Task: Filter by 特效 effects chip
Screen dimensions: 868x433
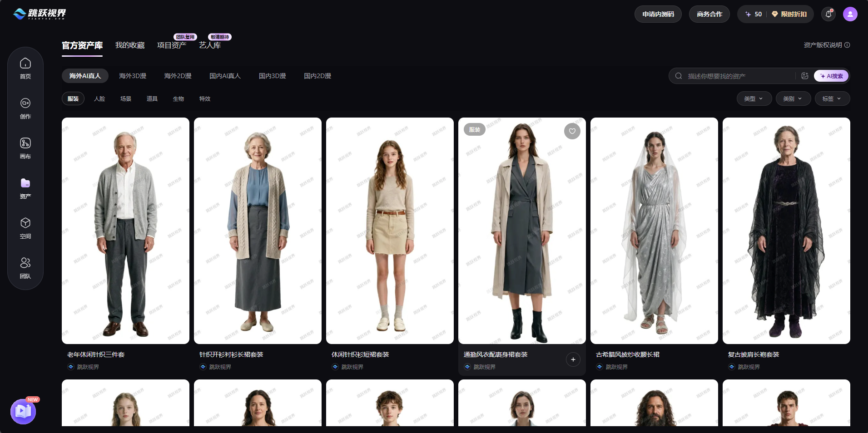Action: click(205, 98)
